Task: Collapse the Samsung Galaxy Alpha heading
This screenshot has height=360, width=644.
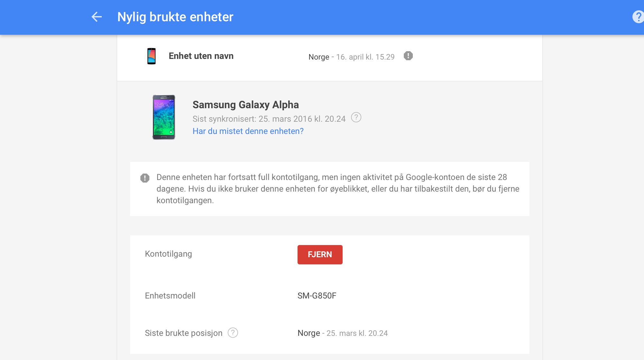Action: (246, 105)
